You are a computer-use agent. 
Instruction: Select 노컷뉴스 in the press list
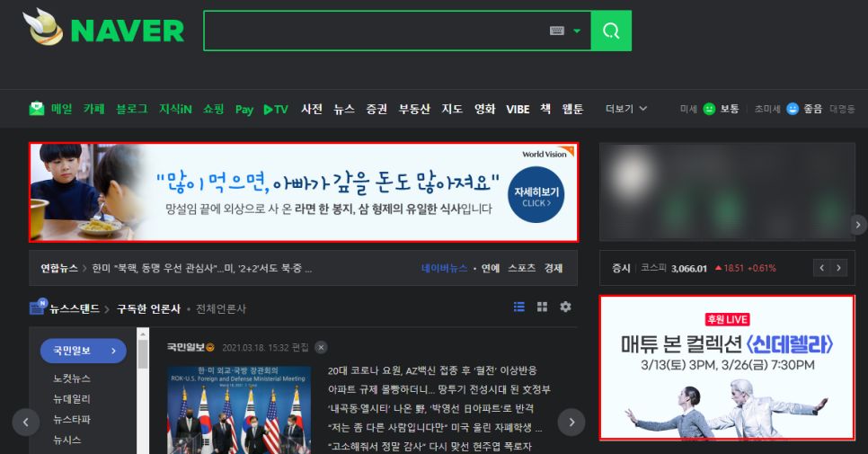(72, 378)
